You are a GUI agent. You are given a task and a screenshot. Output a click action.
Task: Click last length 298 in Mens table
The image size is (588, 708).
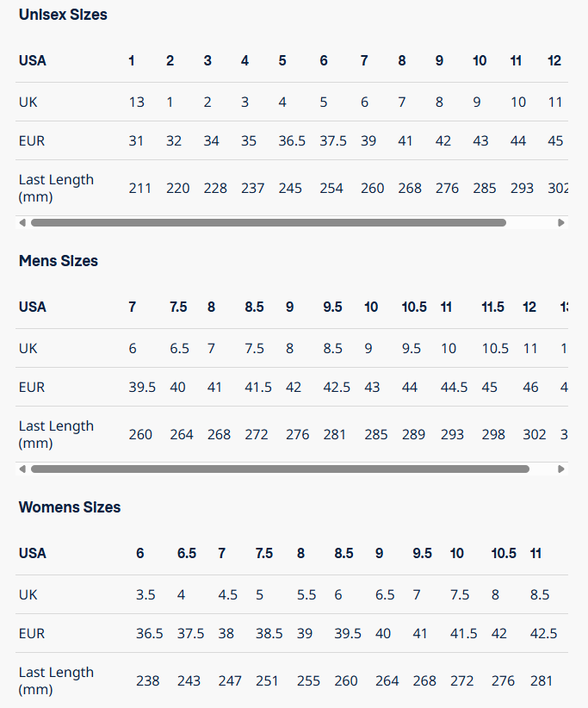tap(493, 434)
